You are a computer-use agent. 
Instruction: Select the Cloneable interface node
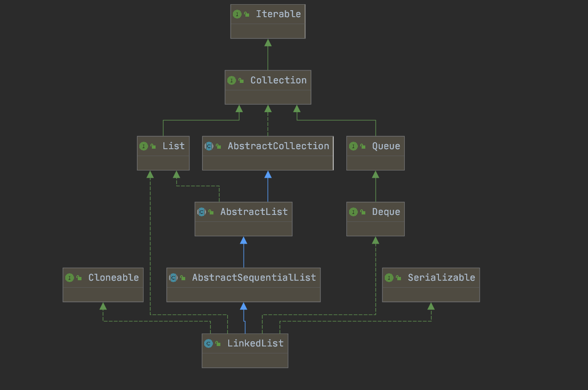103,284
